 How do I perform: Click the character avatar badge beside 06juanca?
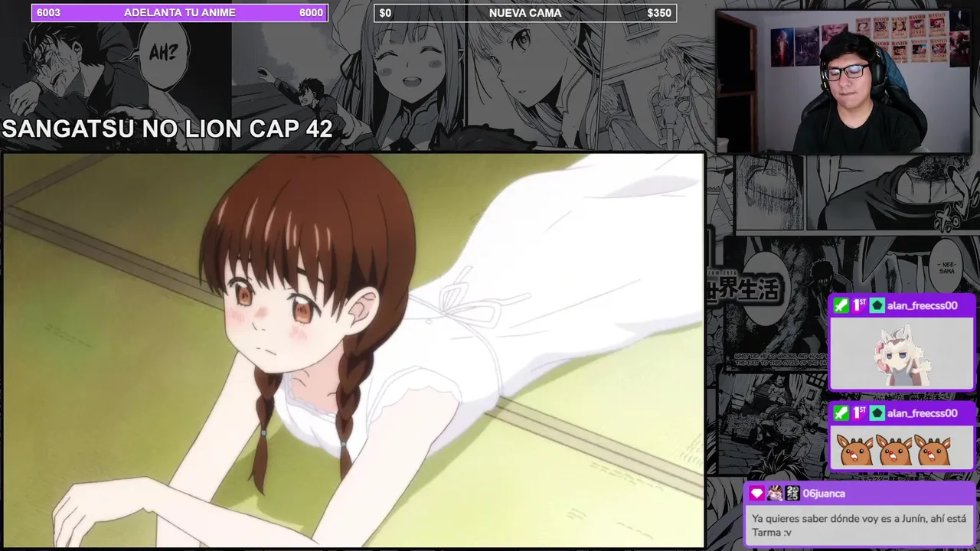coord(775,494)
